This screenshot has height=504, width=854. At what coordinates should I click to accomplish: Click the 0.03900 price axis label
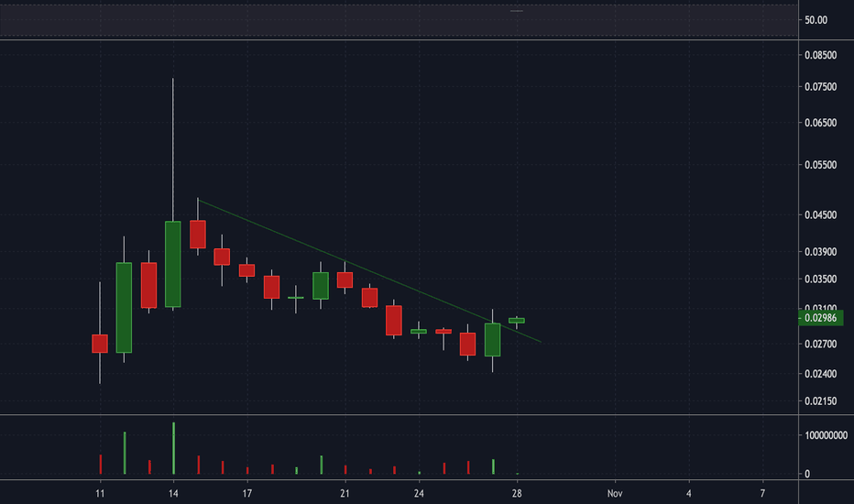(820, 251)
